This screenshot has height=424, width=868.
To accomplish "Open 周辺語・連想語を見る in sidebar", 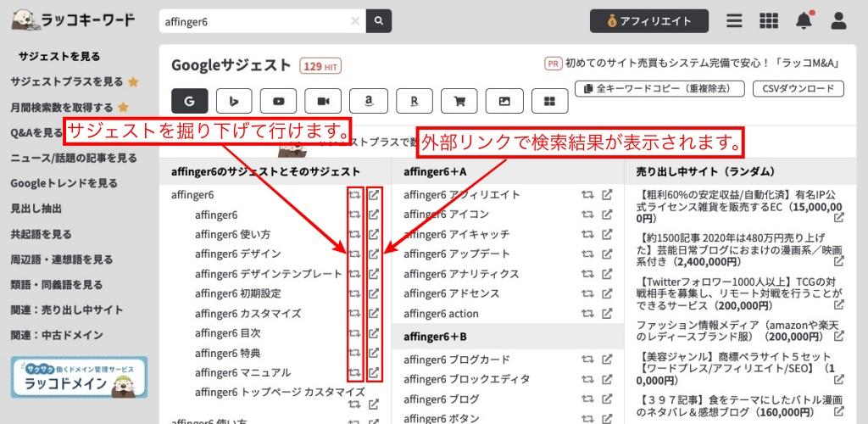I will 61,259.
